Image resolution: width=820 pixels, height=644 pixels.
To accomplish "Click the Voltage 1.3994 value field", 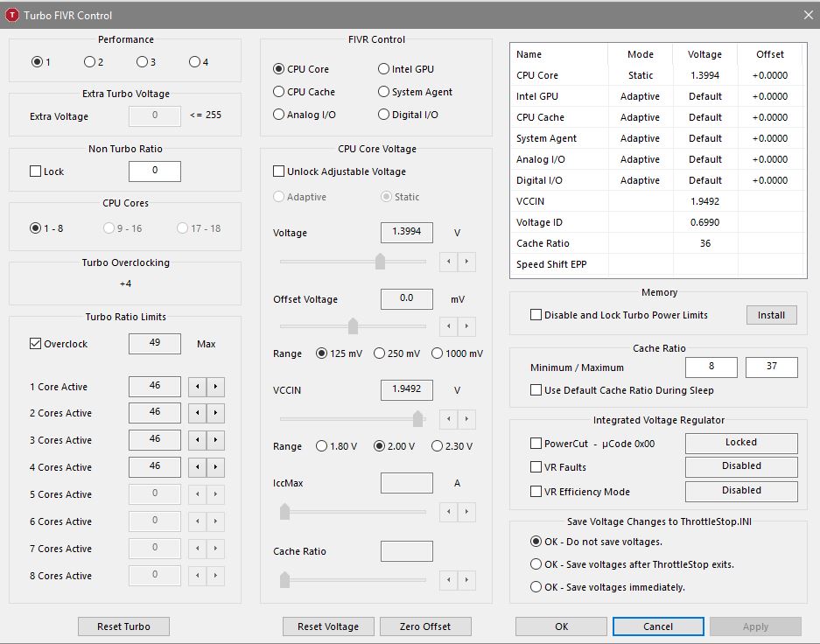I will [407, 232].
